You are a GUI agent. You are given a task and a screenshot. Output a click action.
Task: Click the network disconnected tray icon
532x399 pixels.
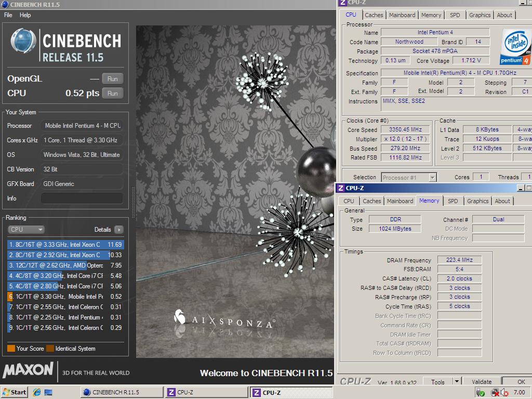click(495, 393)
